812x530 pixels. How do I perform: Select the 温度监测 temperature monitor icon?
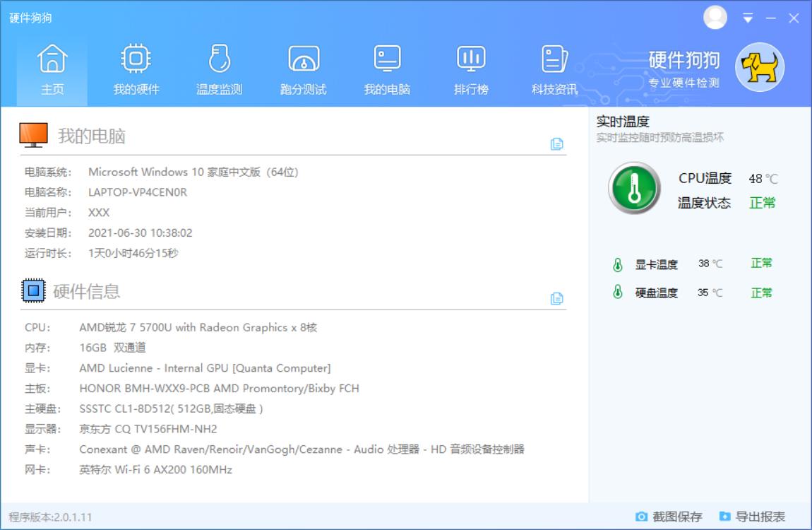coord(219,69)
